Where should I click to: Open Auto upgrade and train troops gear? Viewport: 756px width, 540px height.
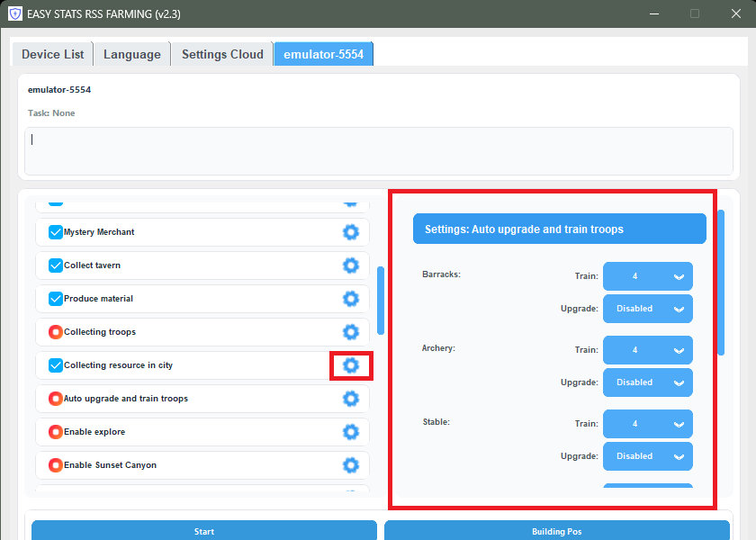coord(350,398)
